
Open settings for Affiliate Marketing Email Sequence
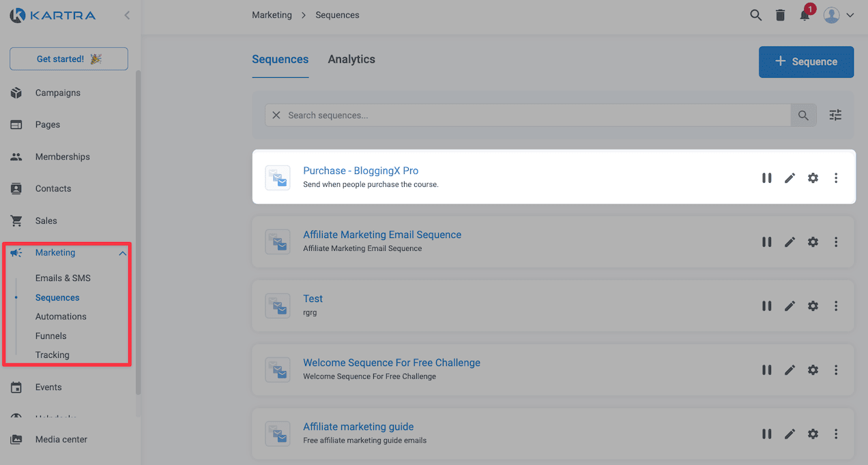point(813,242)
